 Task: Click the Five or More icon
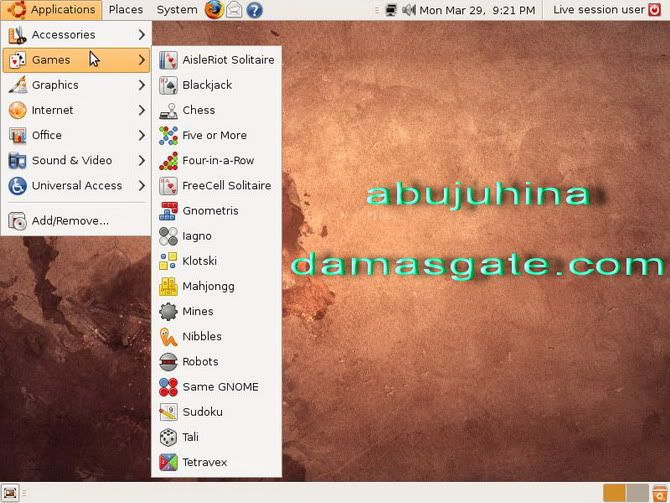[168, 135]
